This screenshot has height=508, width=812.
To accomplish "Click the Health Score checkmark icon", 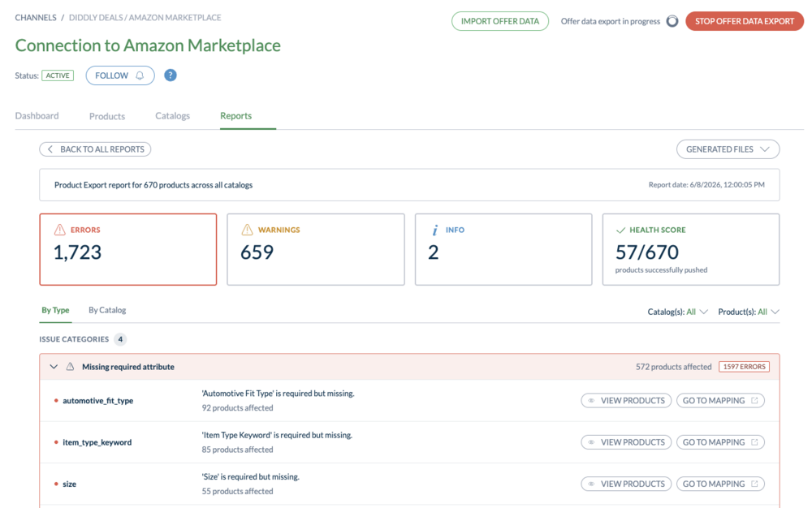I will click(620, 230).
